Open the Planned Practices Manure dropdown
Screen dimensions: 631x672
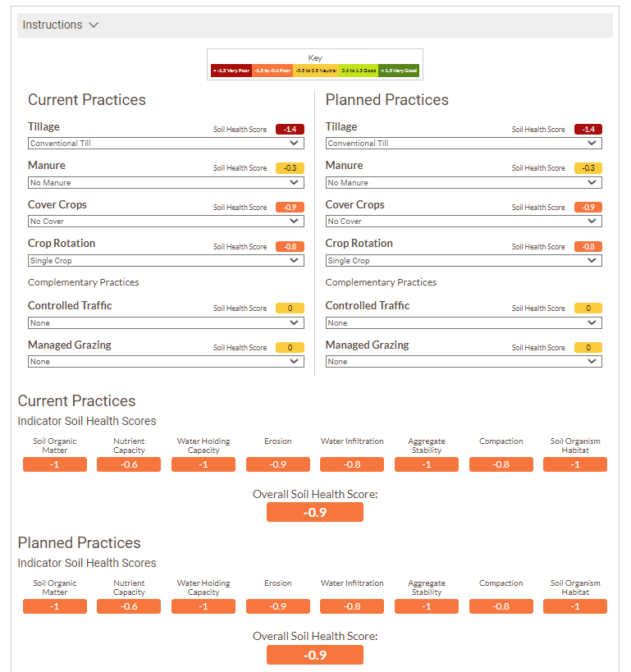pyautogui.click(x=464, y=182)
